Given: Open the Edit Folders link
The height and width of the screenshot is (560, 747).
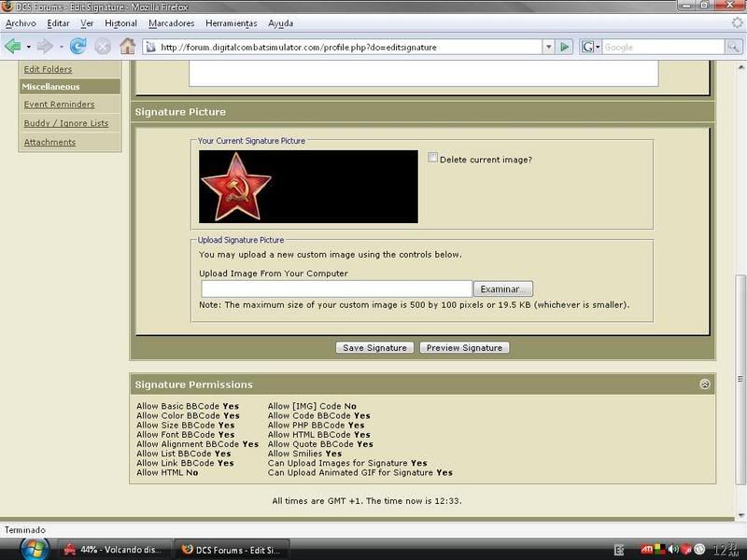Looking at the screenshot, I should click(x=48, y=69).
